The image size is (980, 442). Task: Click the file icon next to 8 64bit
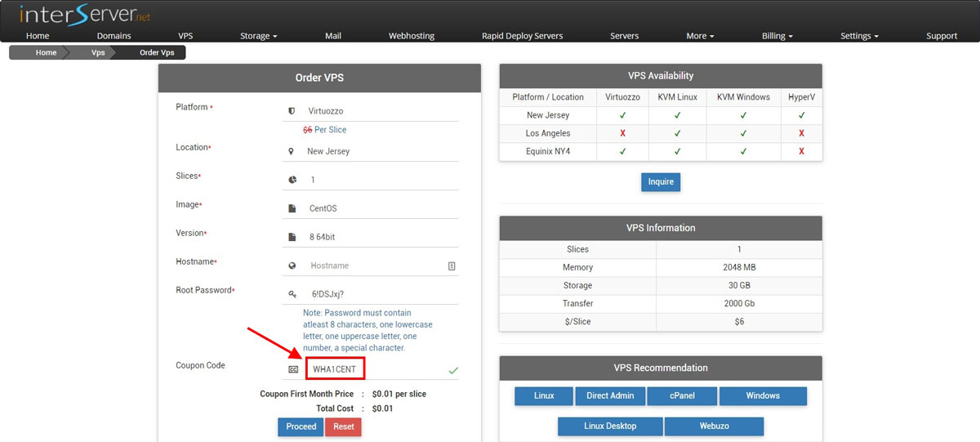click(x=292, y=237)
